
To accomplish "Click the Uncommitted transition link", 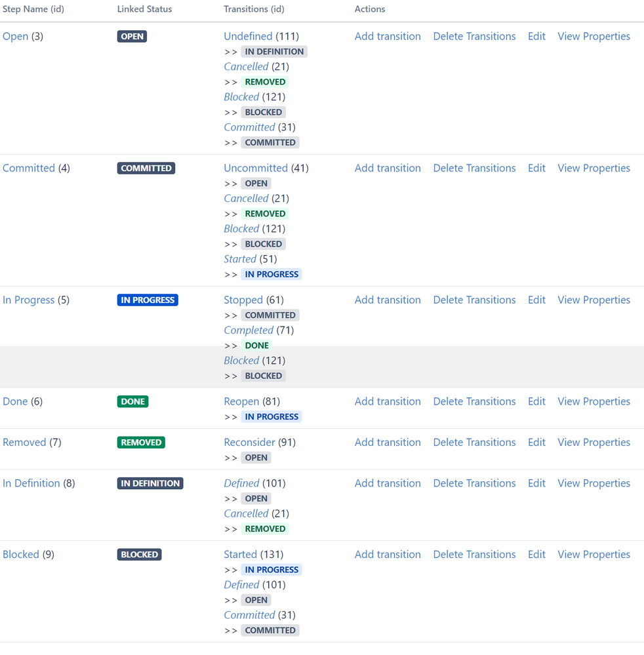I will (256, 168).
